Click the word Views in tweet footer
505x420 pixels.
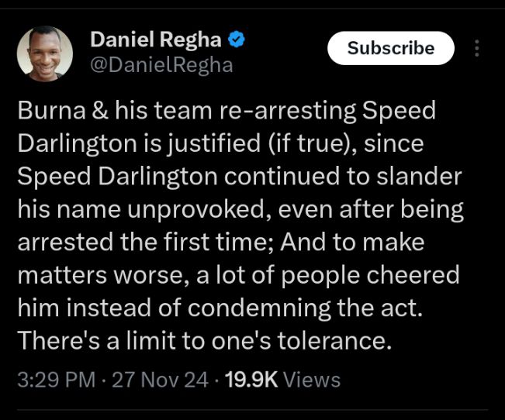click(x=312, y=380)
